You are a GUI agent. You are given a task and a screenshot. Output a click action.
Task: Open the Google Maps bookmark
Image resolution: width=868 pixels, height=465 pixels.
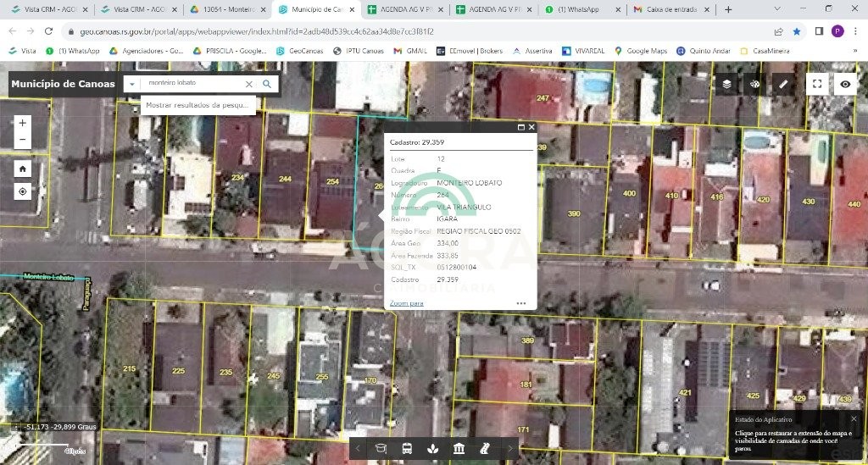[641, 51]
